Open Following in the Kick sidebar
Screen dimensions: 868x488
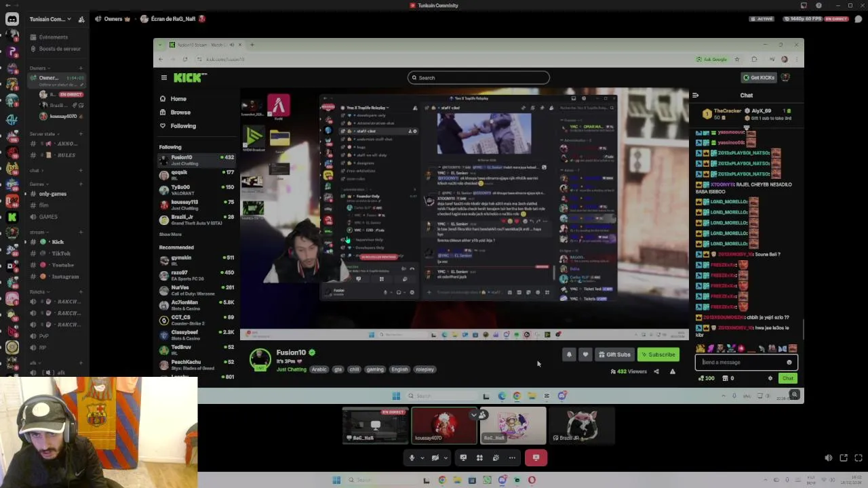point(183,126)
